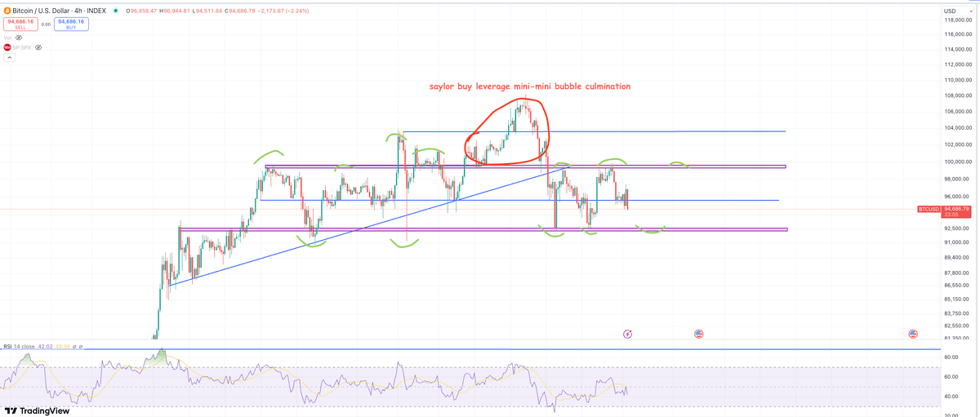
Task: Click the BTCUSD price label on axis
Action: (929, 209)
